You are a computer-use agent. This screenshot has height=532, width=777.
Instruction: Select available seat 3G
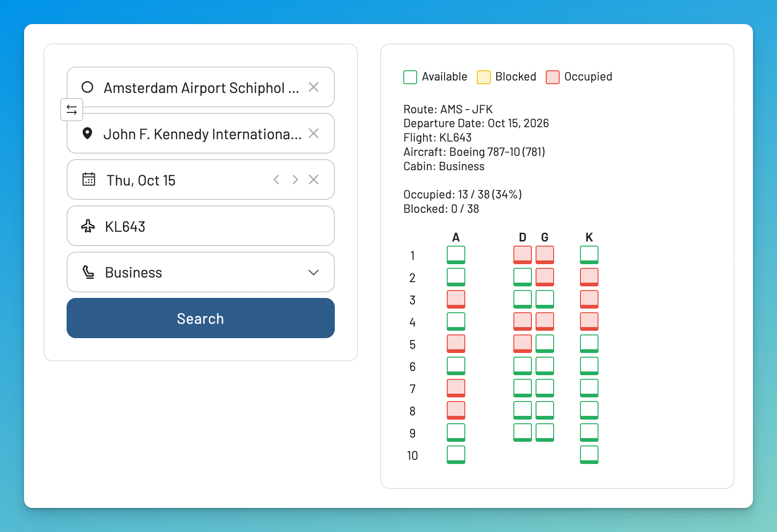point(545,299)
